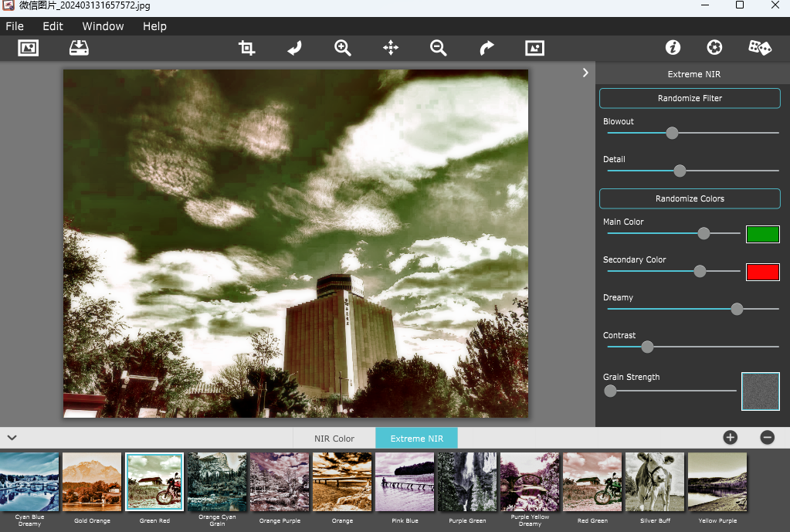The image size is (790, 532).
Task: Apply the Orange preset thumbnail
Action: click(342, 482)
